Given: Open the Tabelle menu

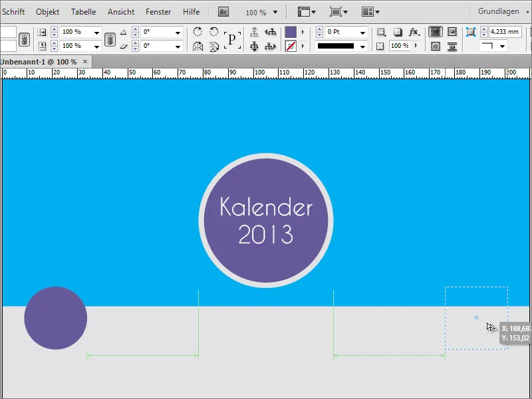Looking at the screenshot, I should (84, 12).
